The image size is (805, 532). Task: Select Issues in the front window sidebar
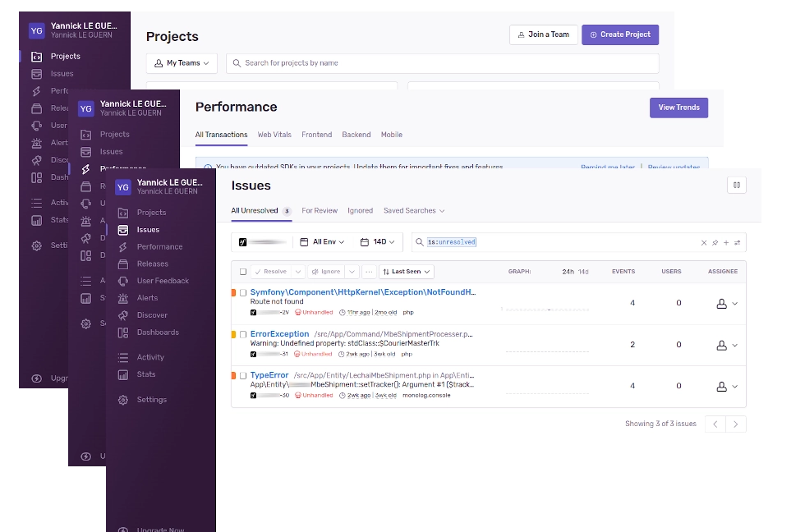148,230
